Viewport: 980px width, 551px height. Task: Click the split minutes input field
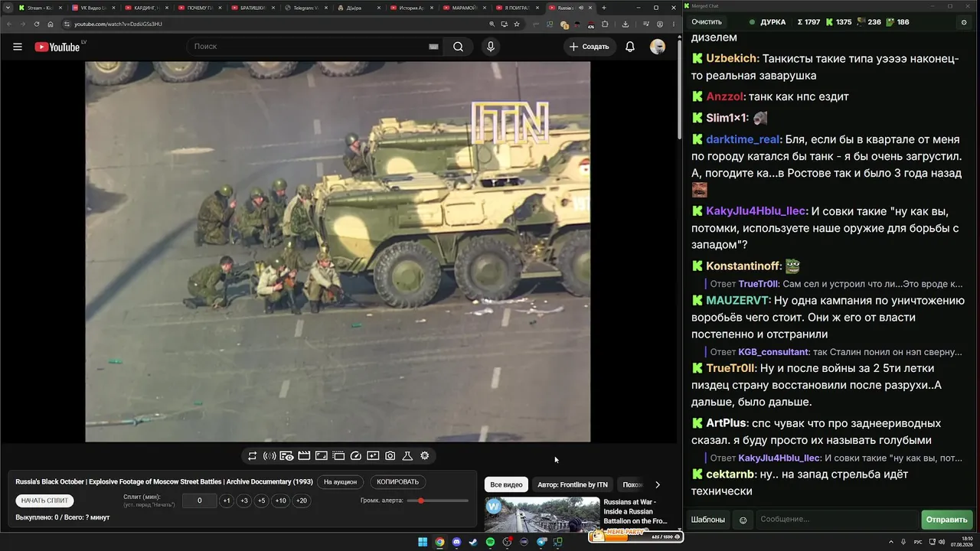click(x=200, y=500)
